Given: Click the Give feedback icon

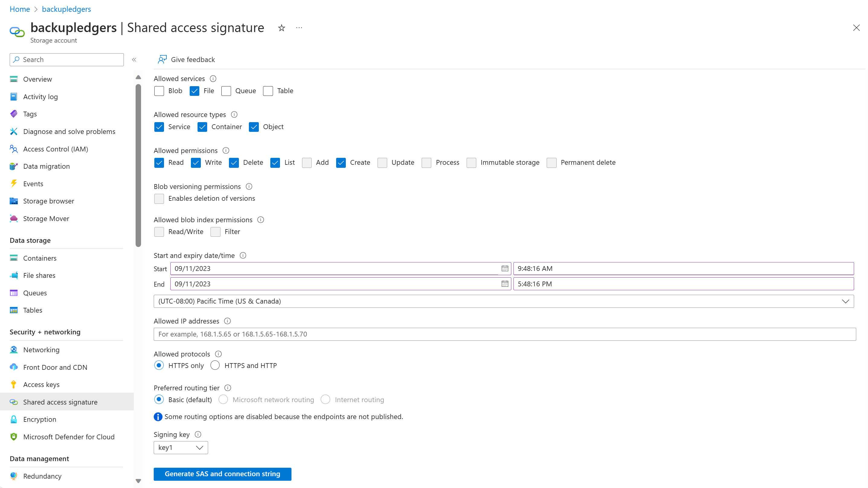Looking at the screenshot, I should 162,59.
